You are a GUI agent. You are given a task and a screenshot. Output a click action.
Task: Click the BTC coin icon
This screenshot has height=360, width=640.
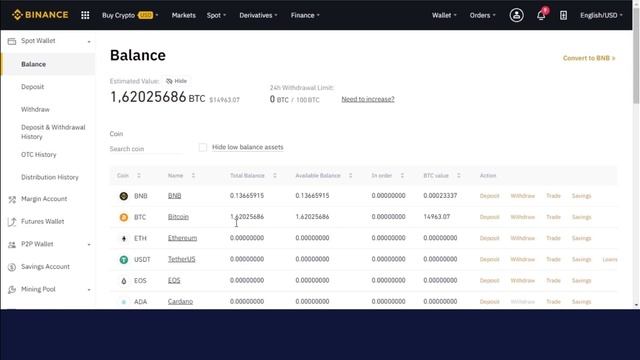click(124, 218)
